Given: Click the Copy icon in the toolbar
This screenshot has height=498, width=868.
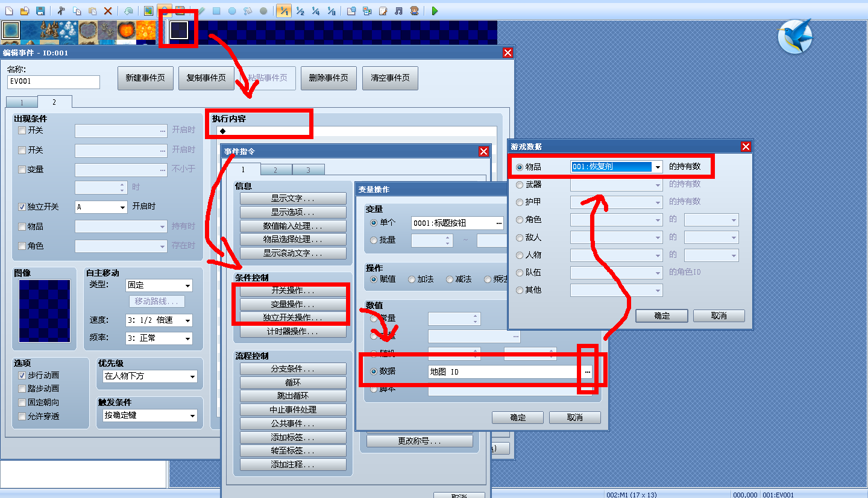Looking at the screenshot, I should tap(77, 11).
